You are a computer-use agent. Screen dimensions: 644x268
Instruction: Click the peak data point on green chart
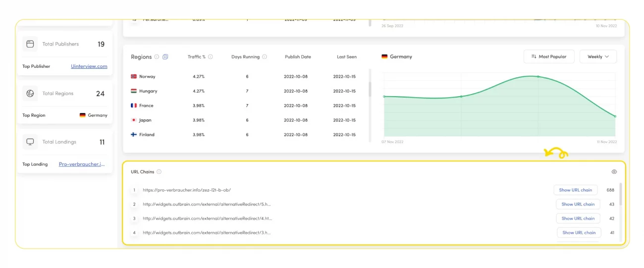pos(538,77)
